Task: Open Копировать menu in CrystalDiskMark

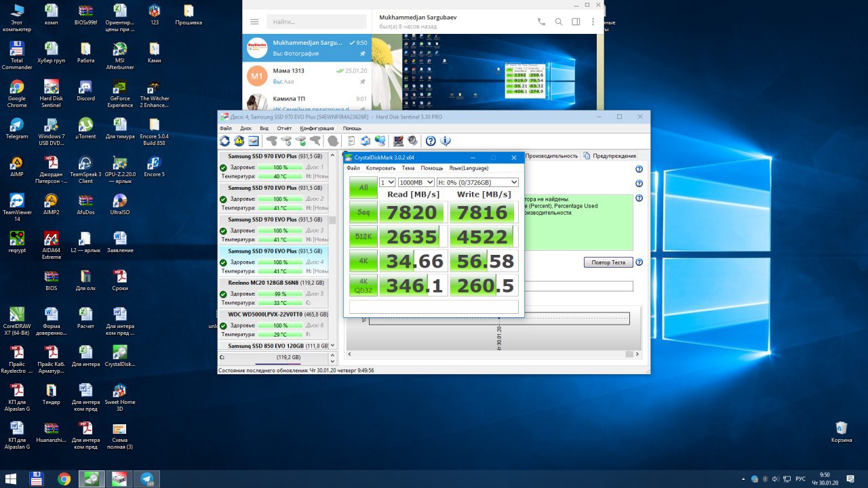Action: tap(380, 168)
